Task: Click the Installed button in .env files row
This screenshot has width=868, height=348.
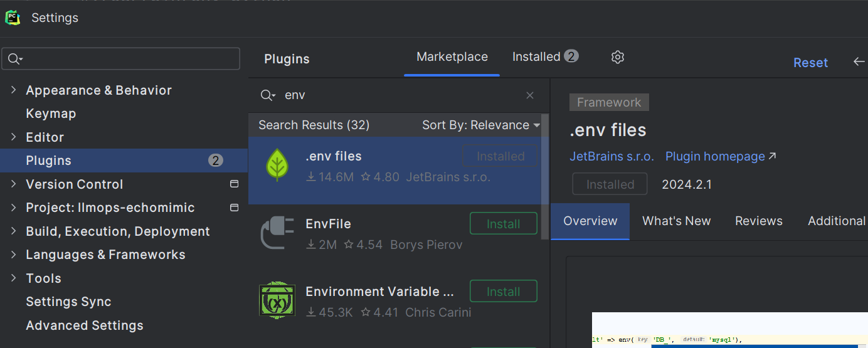Action: point(500,156)
